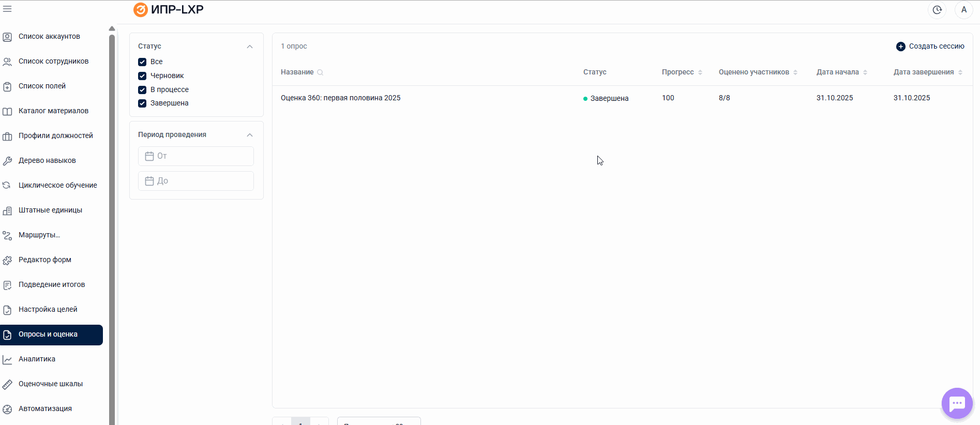Click the plus icon for creating session
The image size is (980, 425).
[x=900, y=47]
